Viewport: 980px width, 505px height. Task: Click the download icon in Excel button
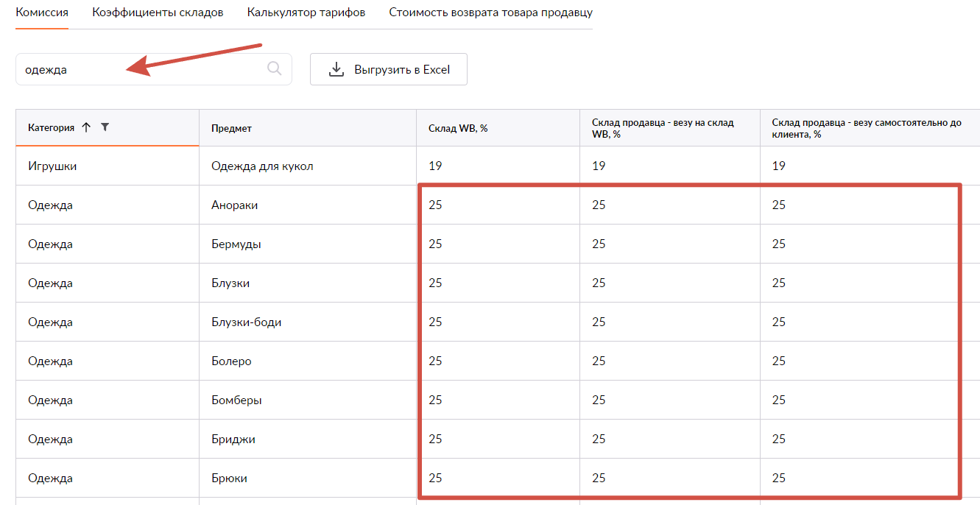(336, 69)
